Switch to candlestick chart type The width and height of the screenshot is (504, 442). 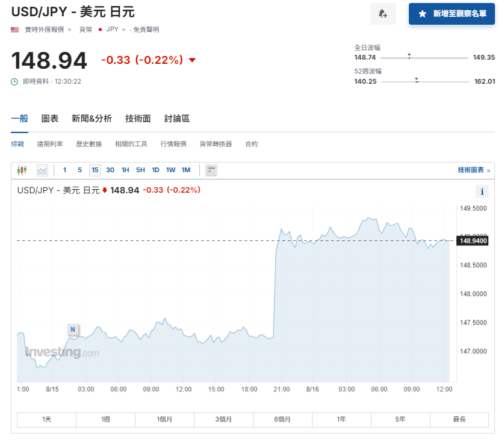(x=22, y=170)
